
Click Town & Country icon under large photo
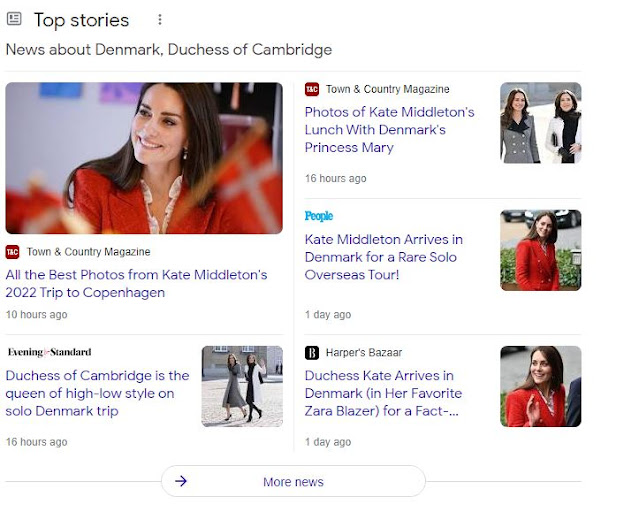(12, 252)
